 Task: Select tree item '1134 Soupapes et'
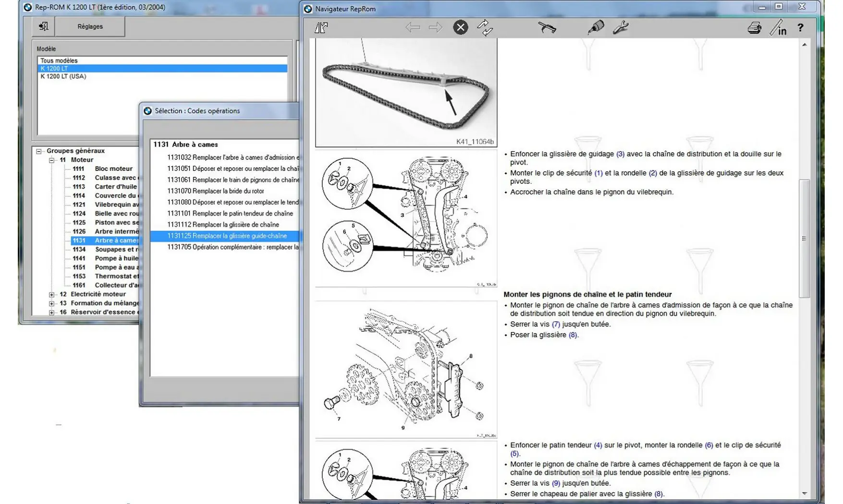[x=105, y=249]
